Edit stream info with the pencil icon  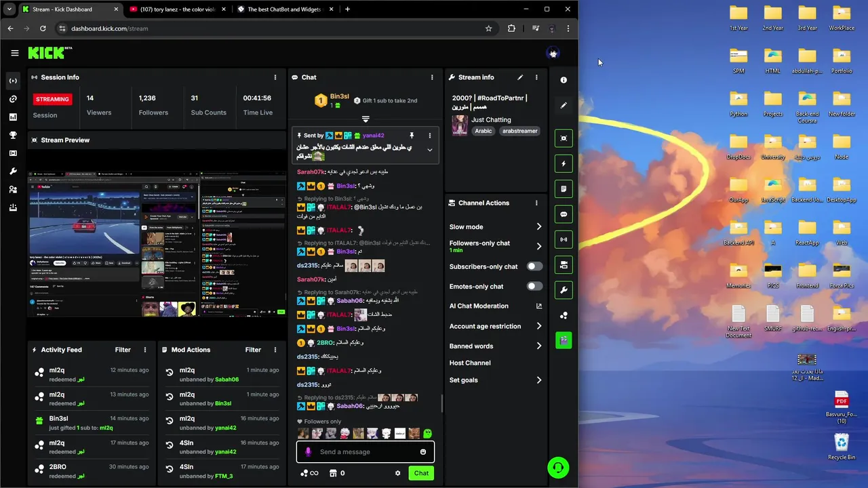520,77
